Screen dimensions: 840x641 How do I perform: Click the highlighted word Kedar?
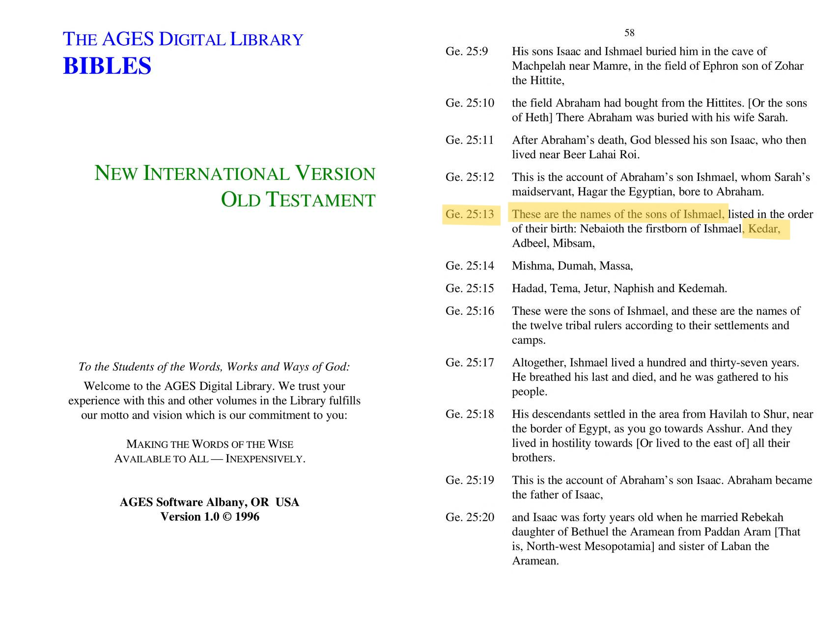pyautogui.click(x=764, y=229)
